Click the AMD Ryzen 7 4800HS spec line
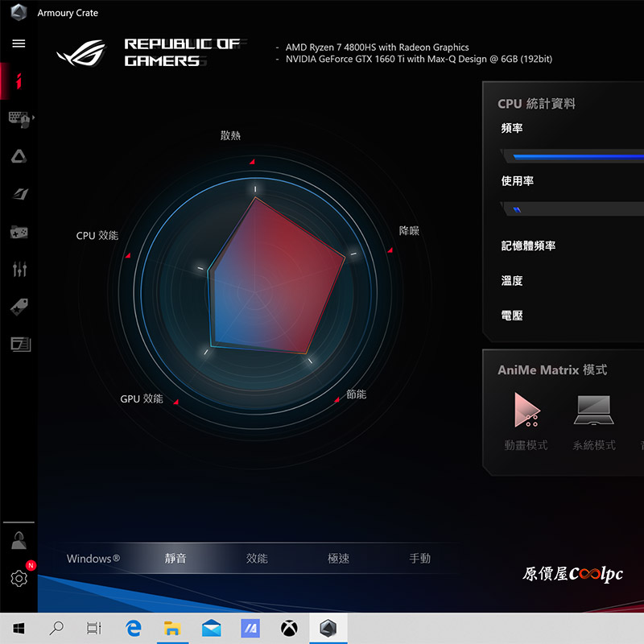The width and height of the screenshot is (644, 644). coord(377,47)
